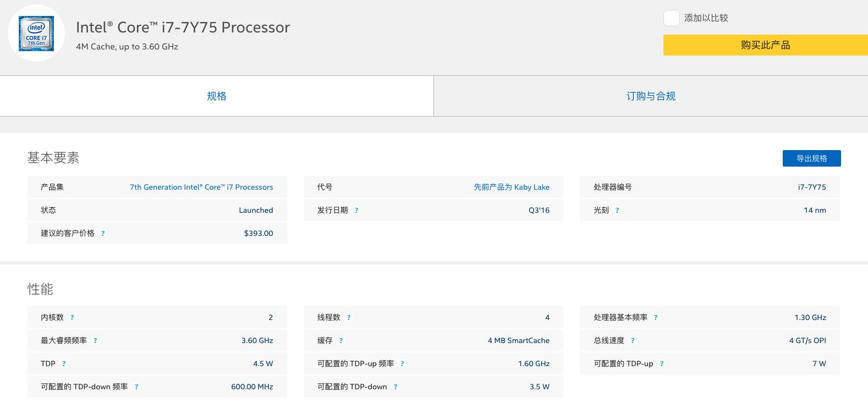Click help icon next to 发行日期
Viewport: 868px width, 414px height.
tap(356, 211)
